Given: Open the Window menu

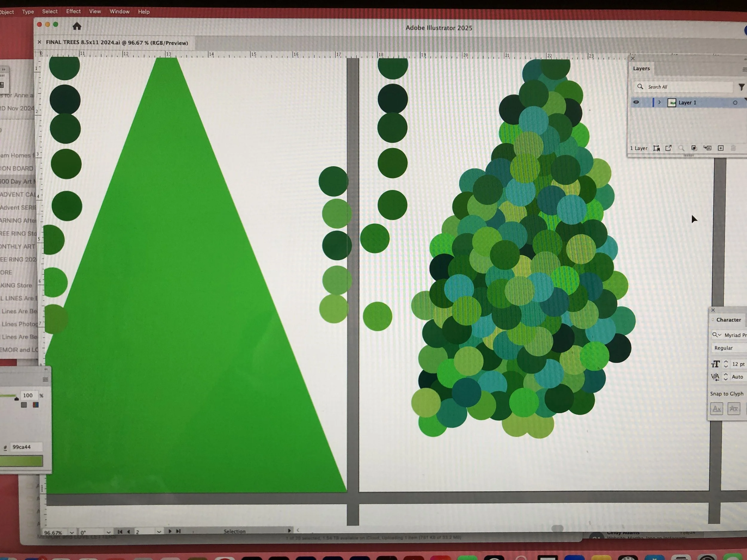Looking at the screenshot, I should point(119,11).
